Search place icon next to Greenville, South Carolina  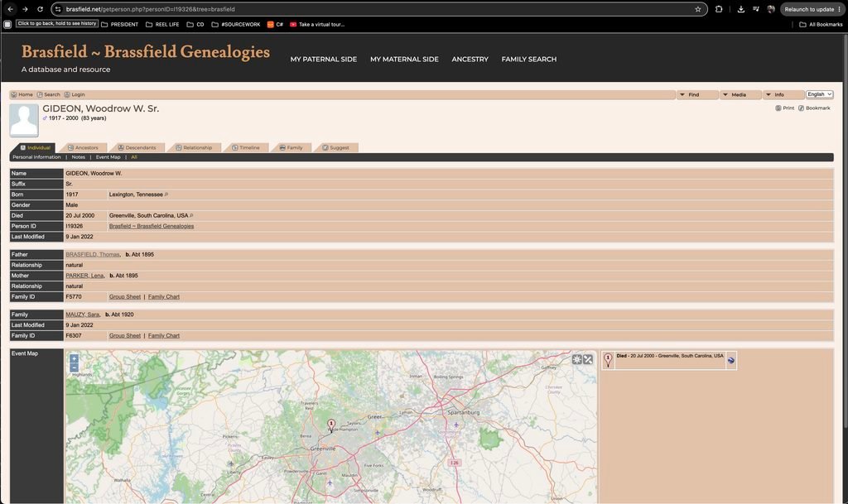(191, 215)
